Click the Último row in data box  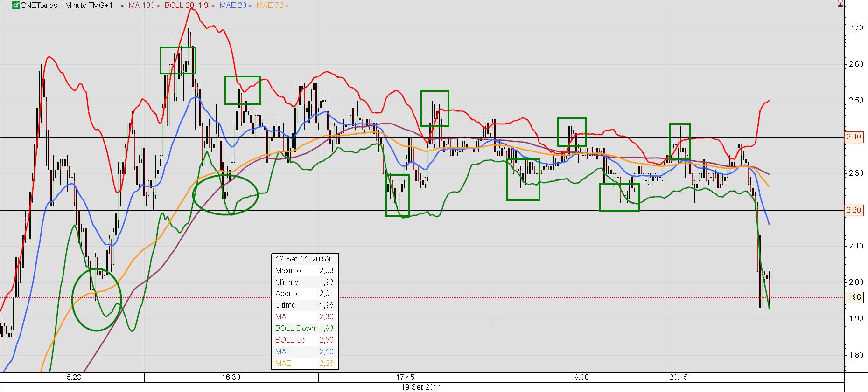point(304,305)
